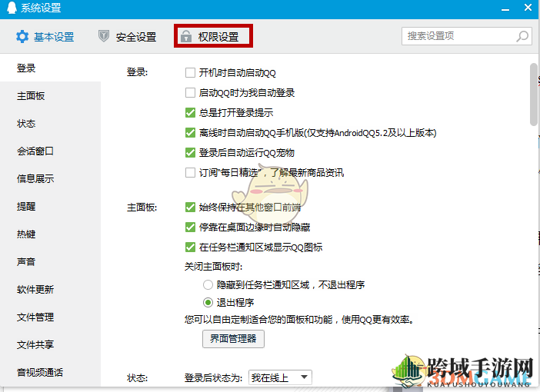
Task: Click the lock icon for 权限设置
Action: tap(186, 36)
